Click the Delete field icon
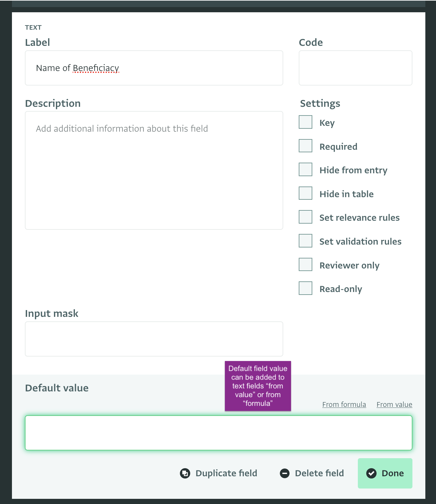Image resolution: width=436 pixels, height=504 pixels. (285, 473)
